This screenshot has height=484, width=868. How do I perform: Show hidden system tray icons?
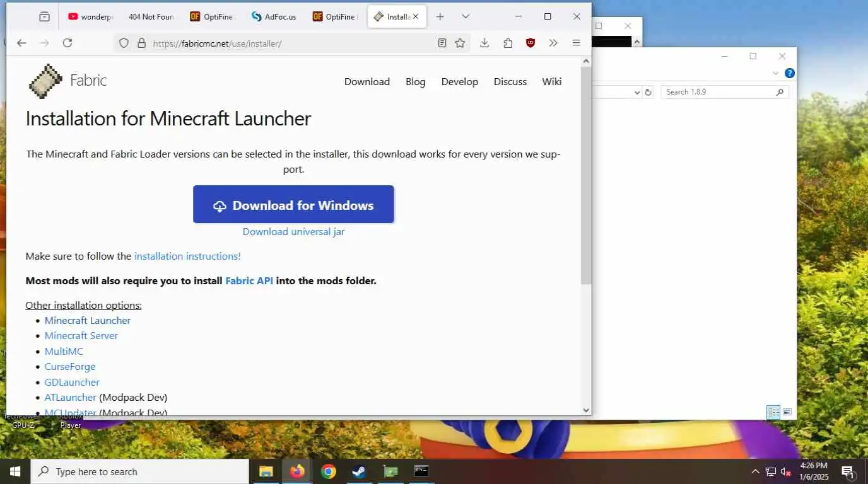pyautogui.click(x=755, y=471)
